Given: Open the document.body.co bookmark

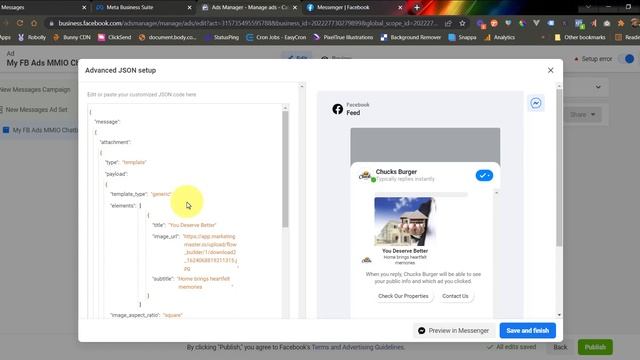Looking at the screenshot, I should click(x=167, y=37).
